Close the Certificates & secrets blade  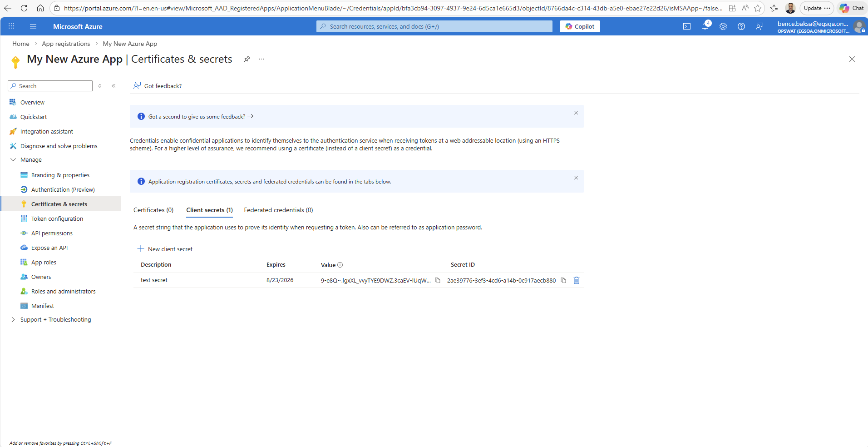click(x=852, y=59)
